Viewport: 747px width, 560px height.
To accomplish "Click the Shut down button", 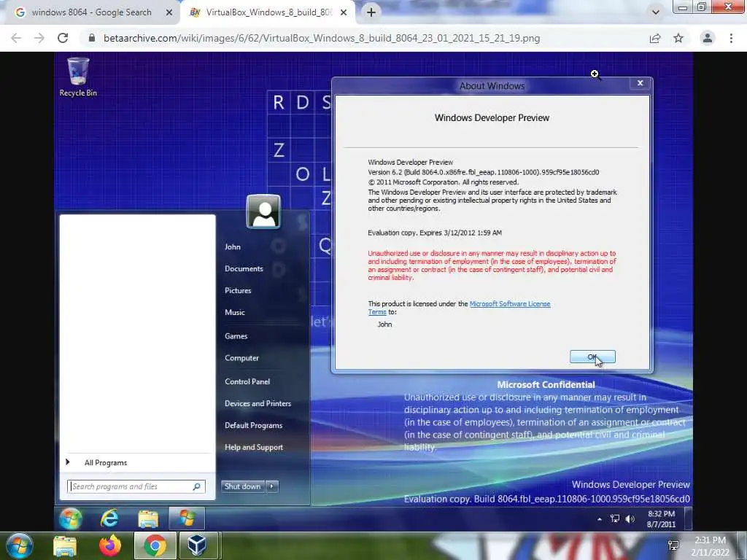I will 242,486.
